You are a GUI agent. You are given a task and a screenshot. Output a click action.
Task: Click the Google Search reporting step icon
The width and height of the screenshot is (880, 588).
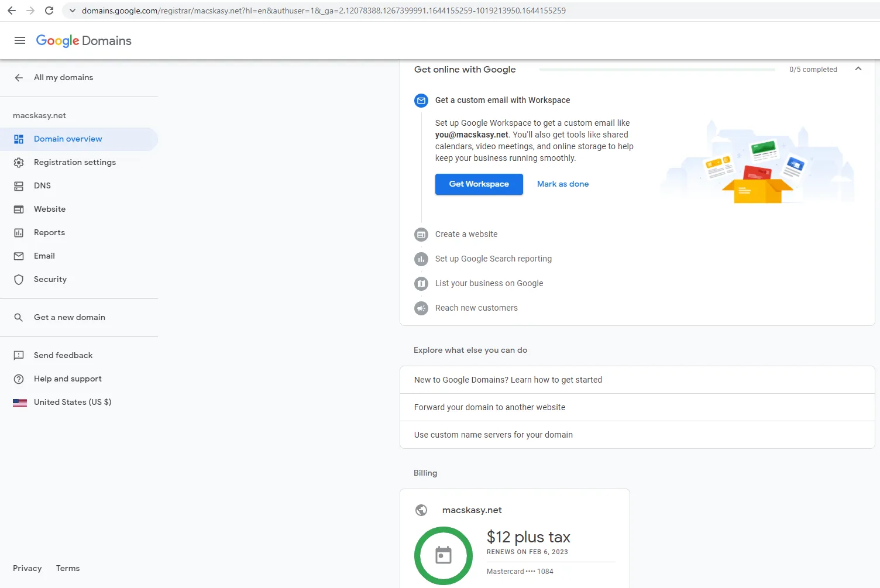tap(421, 259)
